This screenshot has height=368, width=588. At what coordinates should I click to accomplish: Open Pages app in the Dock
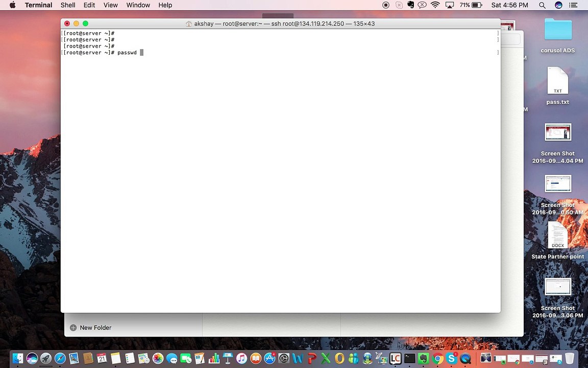(200, 358)
